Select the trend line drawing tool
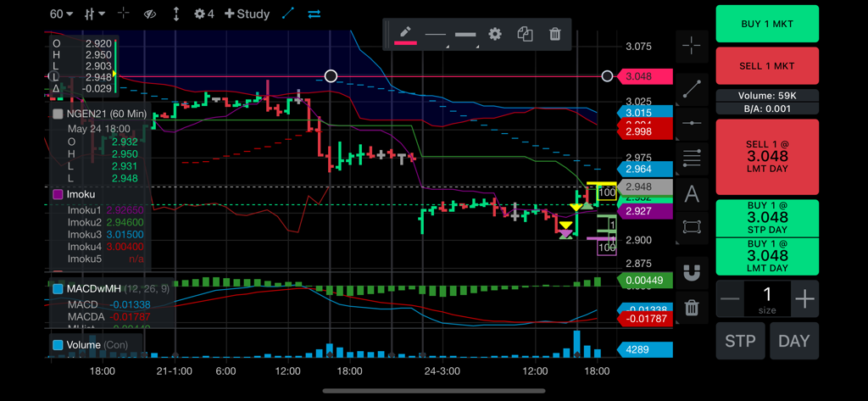This screenshot has width=868, height=401. click(692, 86)
